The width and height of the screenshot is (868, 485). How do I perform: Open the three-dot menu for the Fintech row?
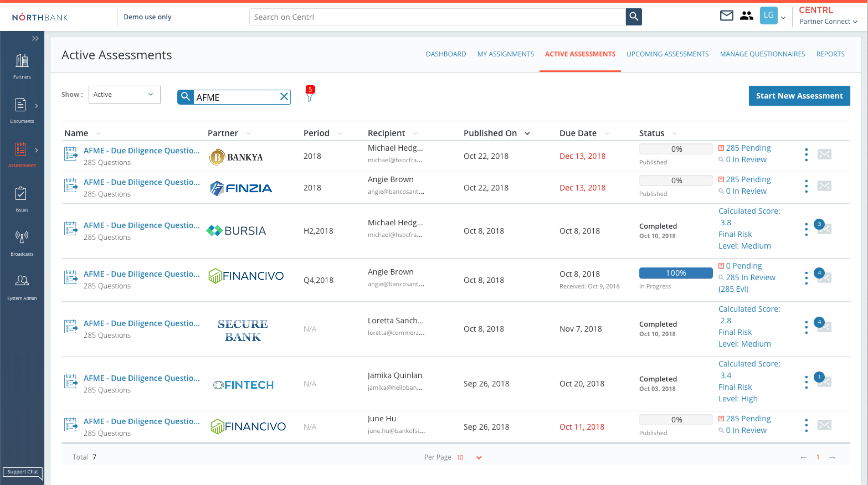(x=806, y=382)
